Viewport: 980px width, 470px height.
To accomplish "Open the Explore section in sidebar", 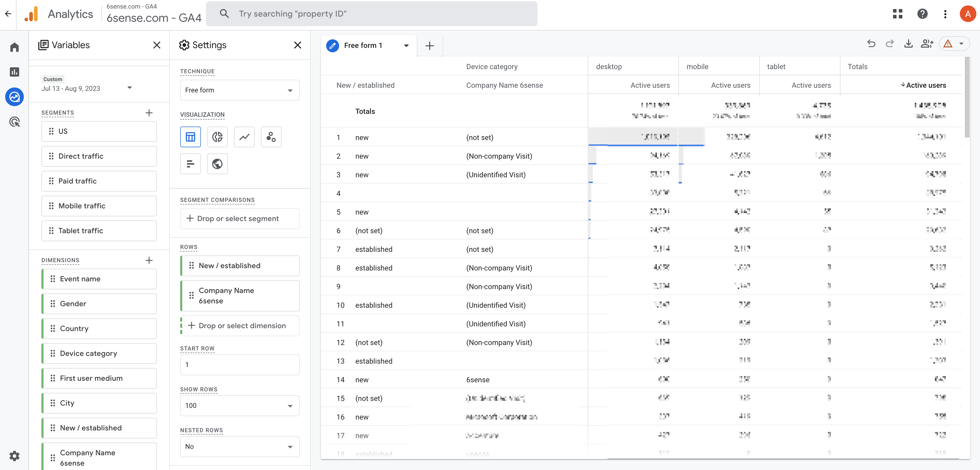I will [x=14, y=97].
